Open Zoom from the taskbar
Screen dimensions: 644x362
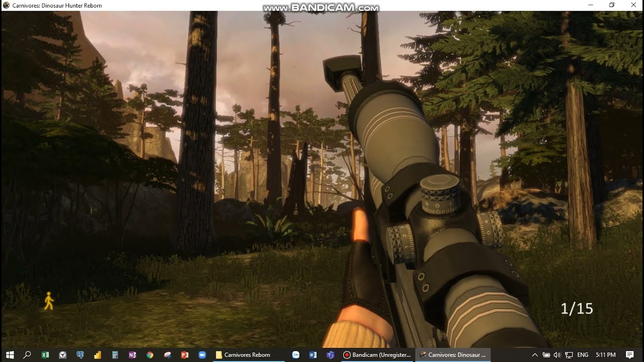pyautogui.click(x=202, y=354)
